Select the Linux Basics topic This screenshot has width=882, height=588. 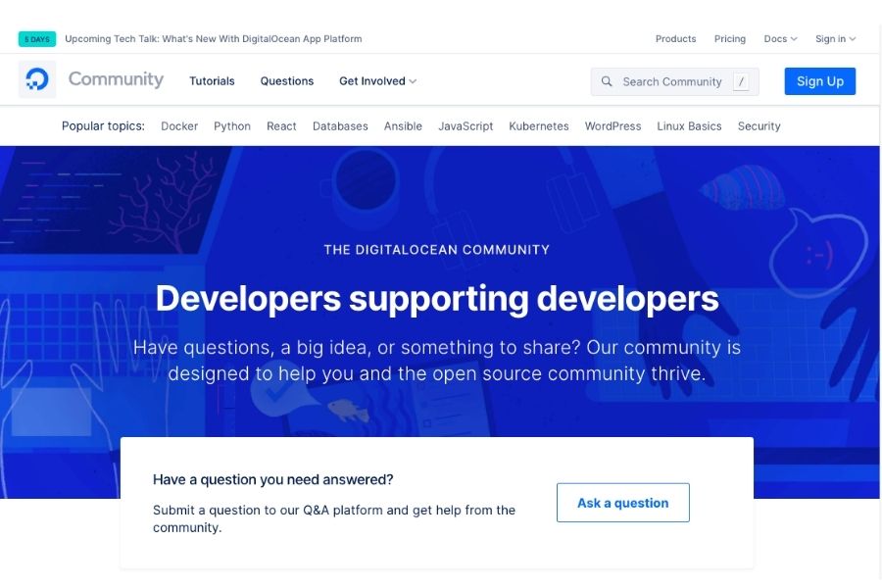click(689, 126)
